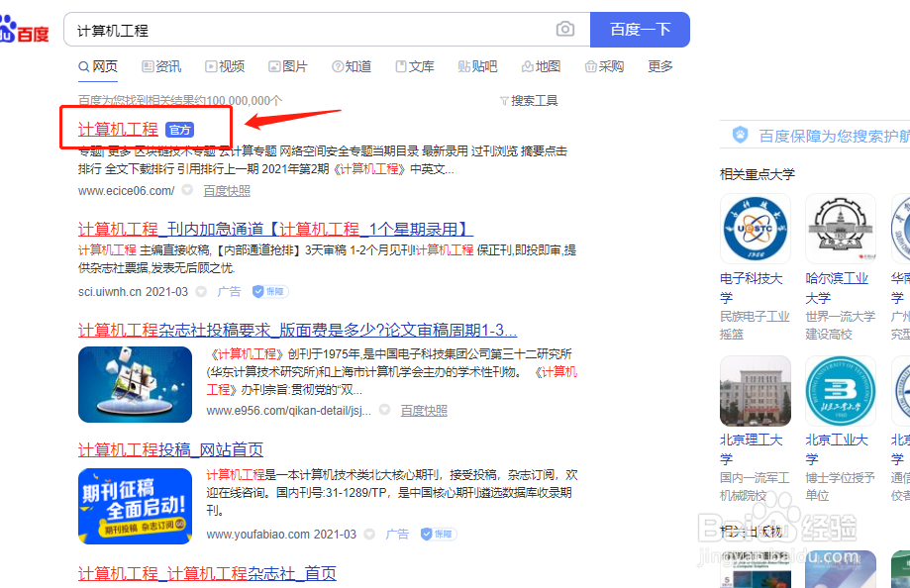Open the 地图 tab
Screen dimensions: 910x588
[x=541, y=65]
